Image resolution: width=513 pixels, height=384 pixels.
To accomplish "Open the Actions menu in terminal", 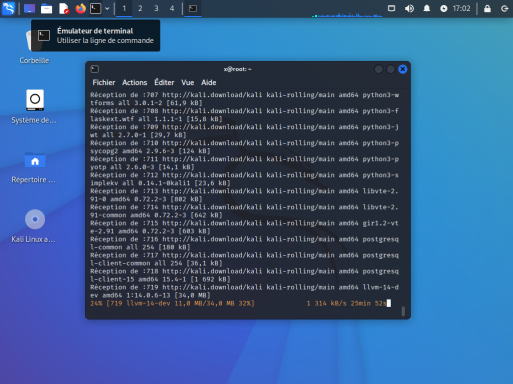I will (x=134, y=82).
